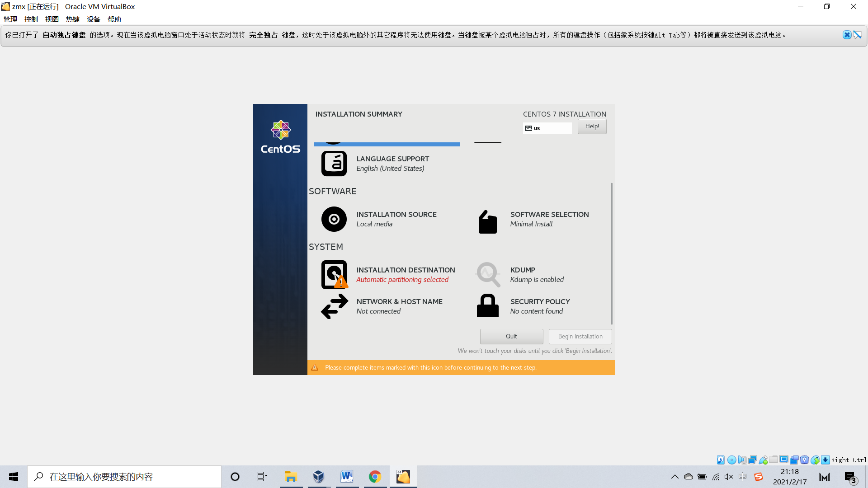Click VirtualBox optical disc status icon
The width and height of the screenshot is (868, 488).
pyautogui.click(x=731, y=460)
